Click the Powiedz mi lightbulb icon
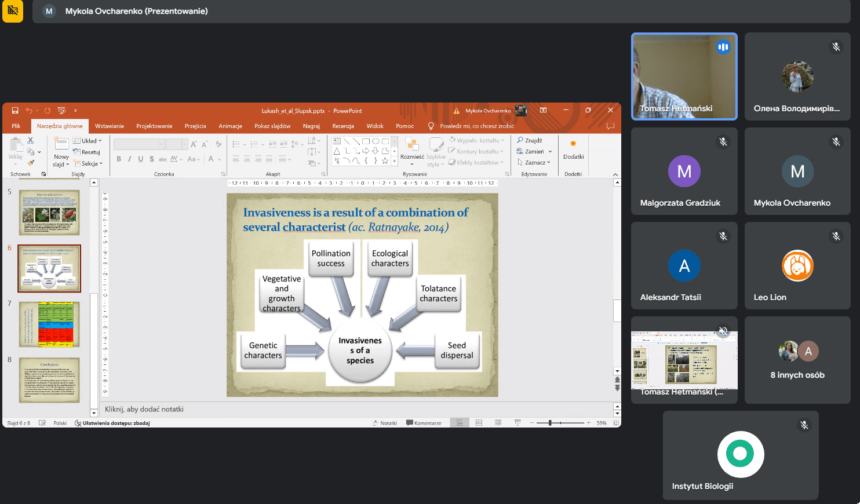This screenshot has width=860, height=504. [431, 126]
